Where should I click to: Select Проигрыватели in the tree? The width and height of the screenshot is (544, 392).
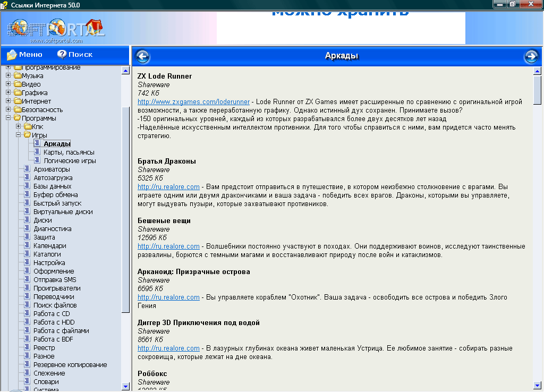(57, 288)
